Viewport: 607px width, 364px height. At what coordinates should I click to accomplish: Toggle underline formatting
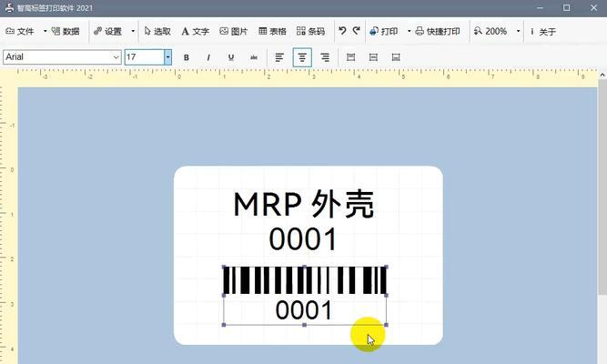pyautogui.click(x=231, y=57)
